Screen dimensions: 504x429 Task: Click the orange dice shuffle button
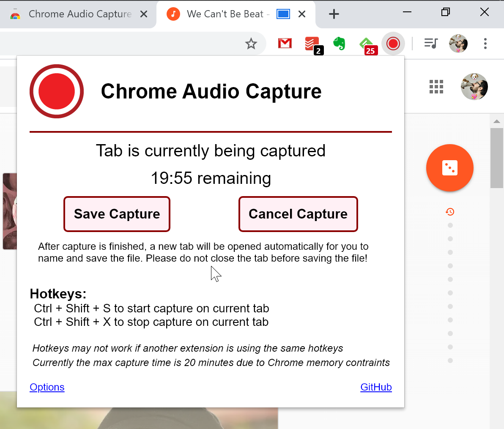coord(450,168)
